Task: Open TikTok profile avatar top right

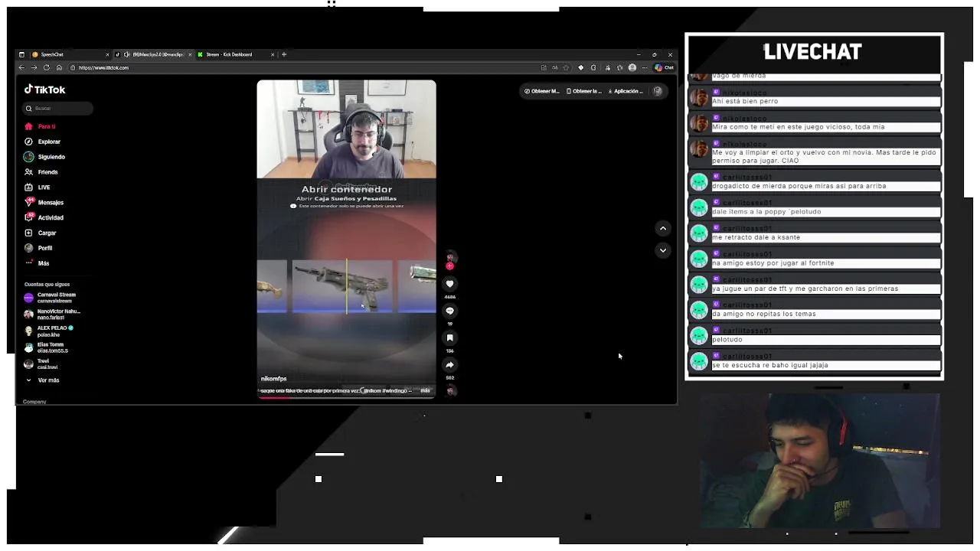Action: point(658,91)
